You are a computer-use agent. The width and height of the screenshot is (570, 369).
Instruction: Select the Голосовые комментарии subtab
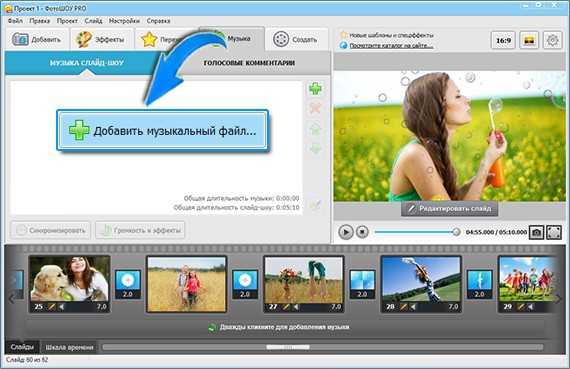pyautogui.click(x=249, y=63)
